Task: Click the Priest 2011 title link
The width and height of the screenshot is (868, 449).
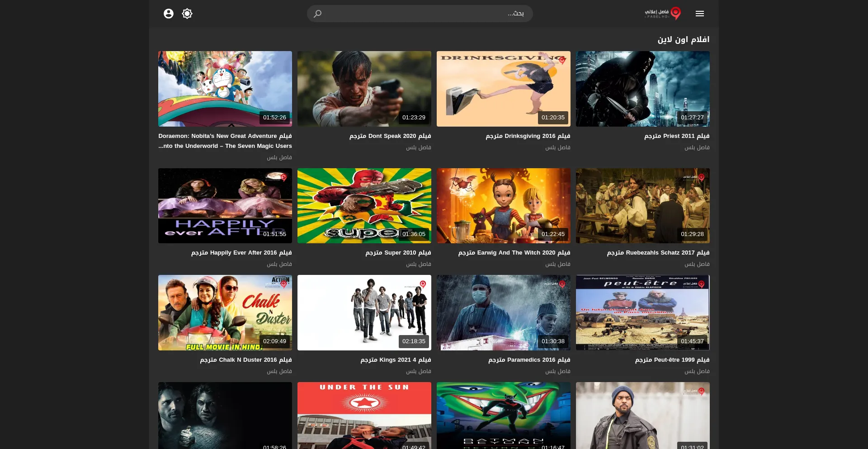Action: pos(677,136)
